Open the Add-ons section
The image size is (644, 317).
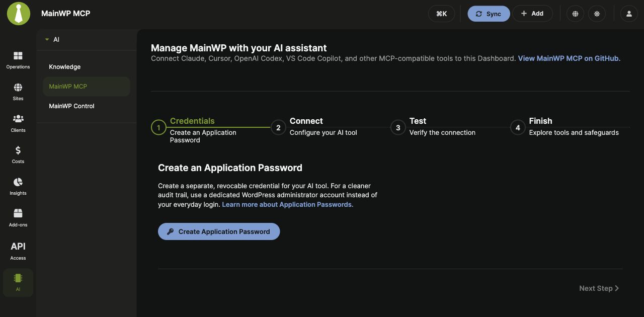click(18, 218)
